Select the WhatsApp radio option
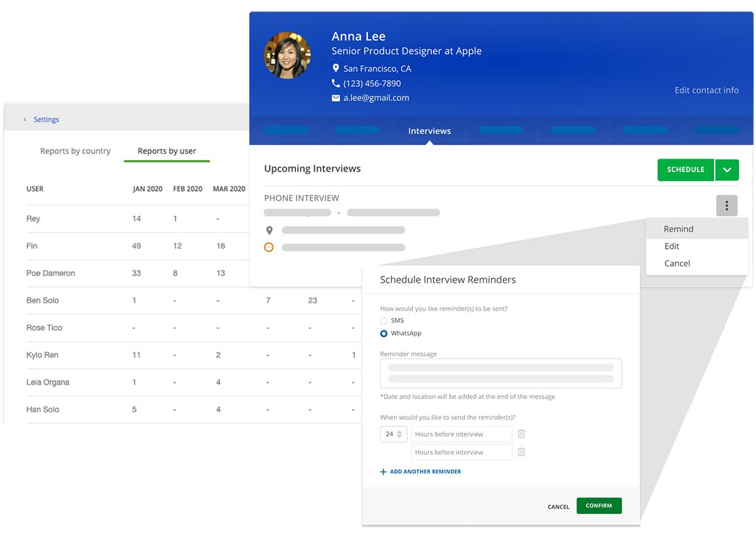756x537 pixels. point(384,334)
